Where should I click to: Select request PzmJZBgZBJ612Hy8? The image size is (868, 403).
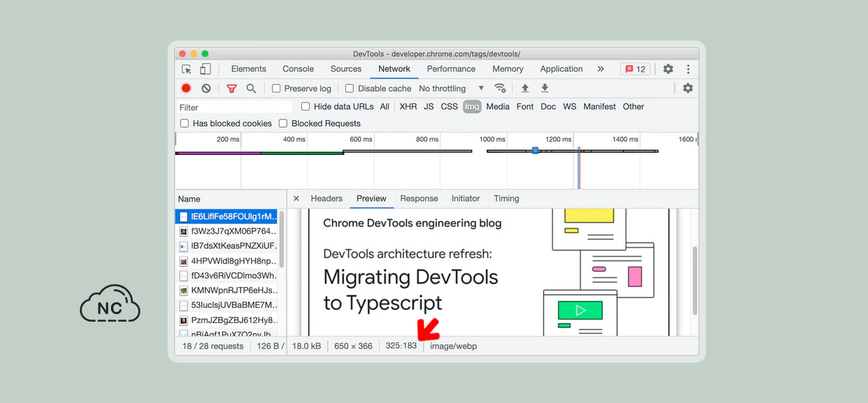coord(226,320)
